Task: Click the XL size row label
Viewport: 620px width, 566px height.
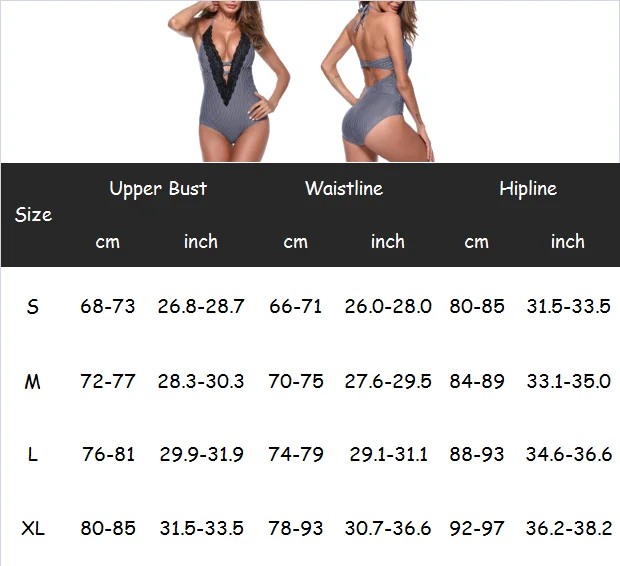Action: coord(33,528)
